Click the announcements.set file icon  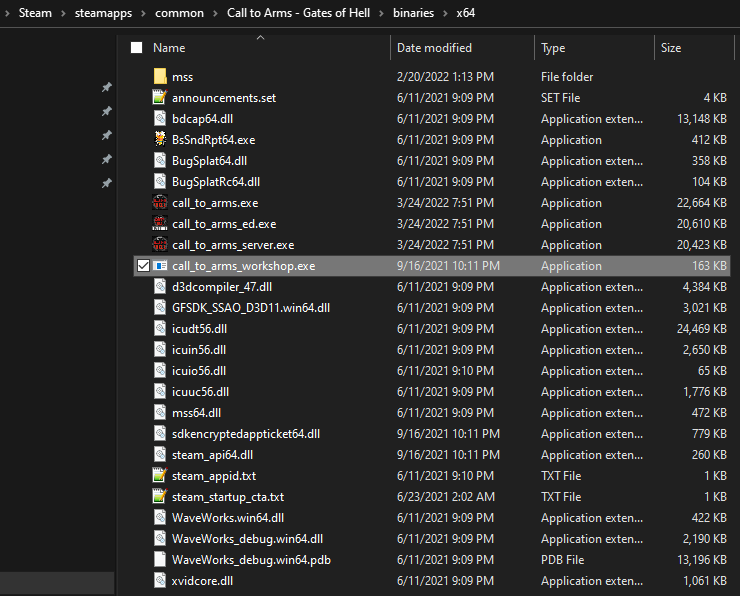coord(160,97)
